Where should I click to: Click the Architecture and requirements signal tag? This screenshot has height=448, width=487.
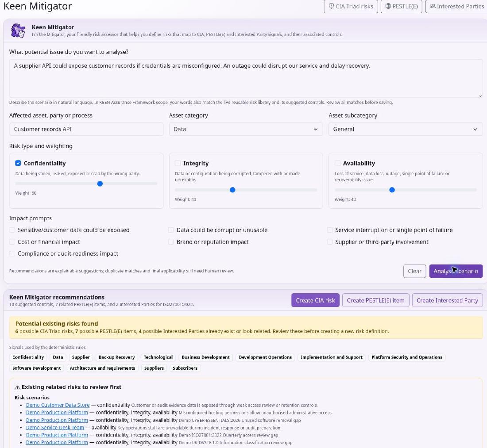point(103,368)
